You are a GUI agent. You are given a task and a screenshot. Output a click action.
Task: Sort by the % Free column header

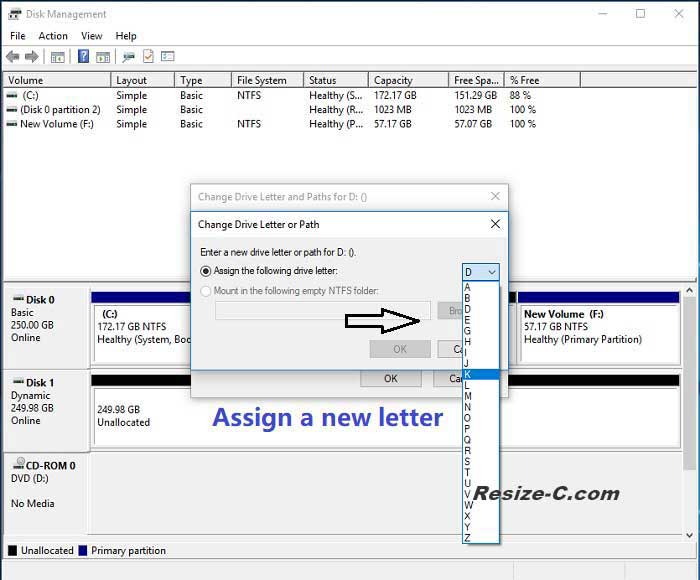tap(542, 80)
